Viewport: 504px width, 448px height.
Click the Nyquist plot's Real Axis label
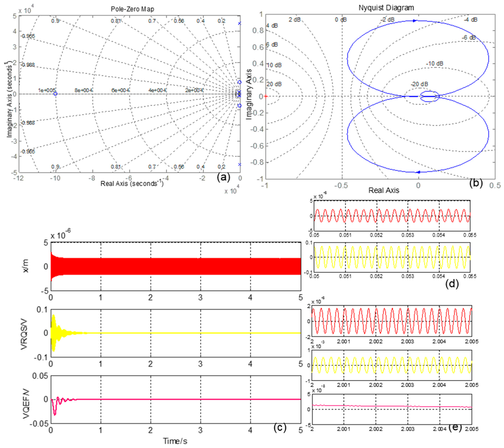384,191
